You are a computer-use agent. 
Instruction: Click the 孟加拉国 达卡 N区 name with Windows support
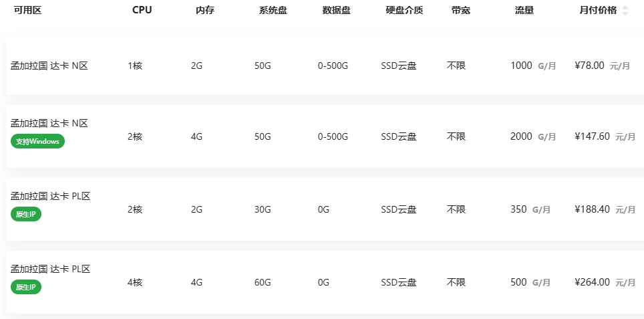tap(49, 123)
